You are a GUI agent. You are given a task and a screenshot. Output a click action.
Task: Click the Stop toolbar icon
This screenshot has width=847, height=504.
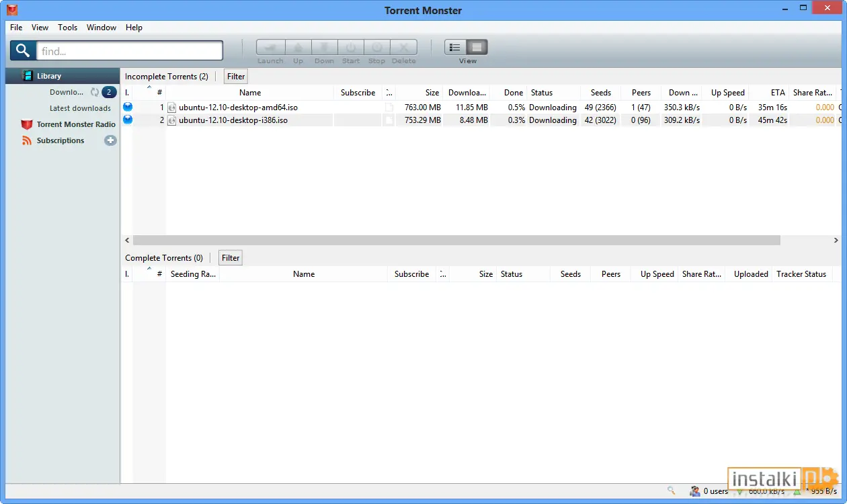pyautogui.click(x=377, y=48)
